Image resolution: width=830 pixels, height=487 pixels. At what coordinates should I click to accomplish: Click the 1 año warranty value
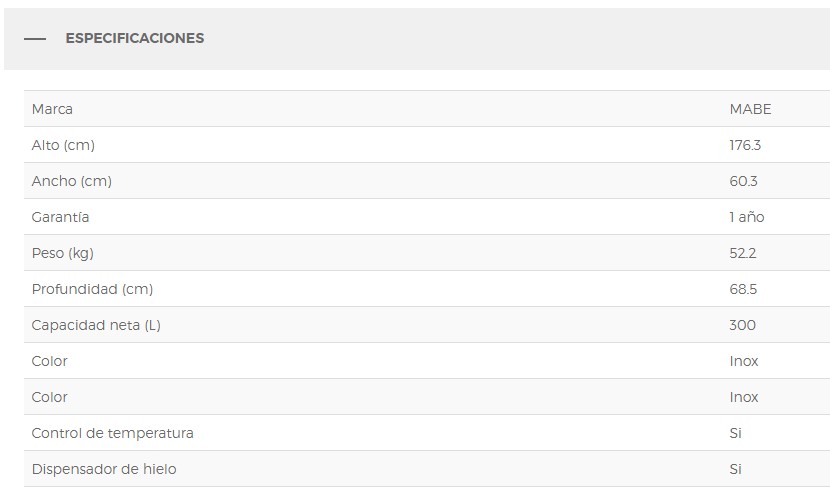click(746, 217)
